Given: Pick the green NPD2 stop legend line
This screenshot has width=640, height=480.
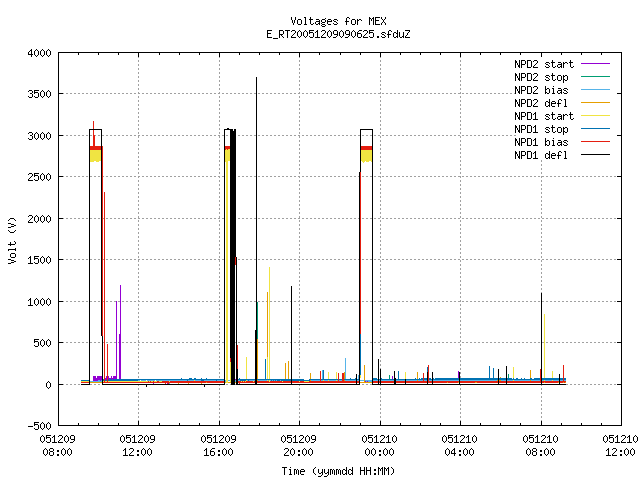Looking at the screenshot, I should pyautogui.click(x=596, y=77).
